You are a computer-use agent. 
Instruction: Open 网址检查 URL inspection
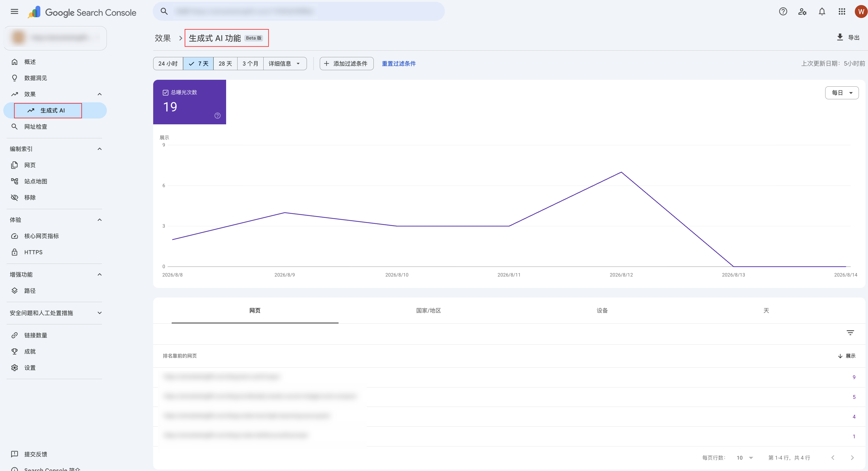(x=55, y=127)
